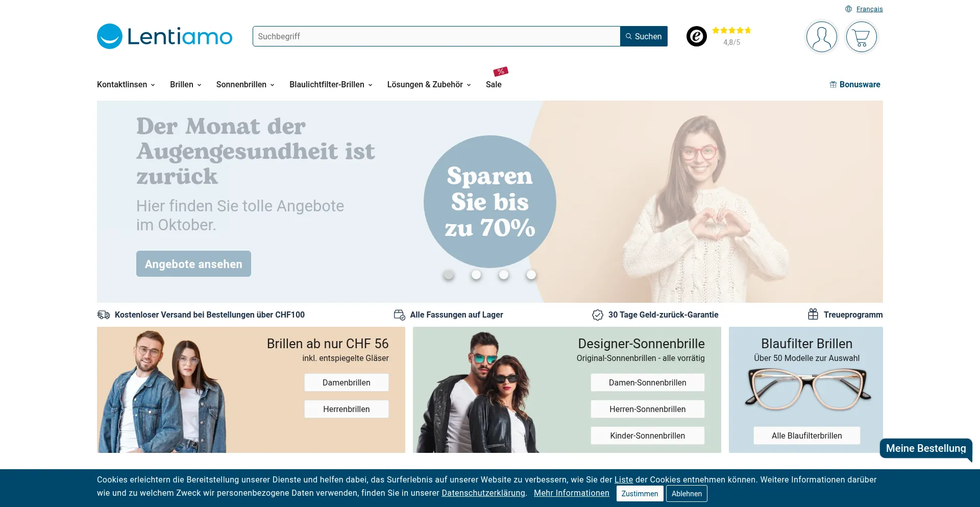Open the shopping cart icon
The width and height of the screenshot is (980, 507).
pos(861,37)
